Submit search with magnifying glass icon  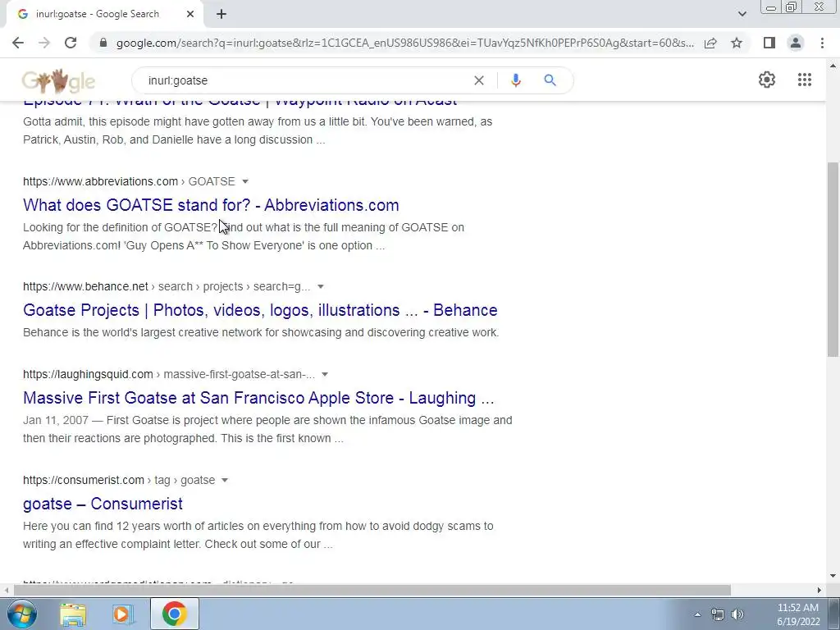coord(550,80)
